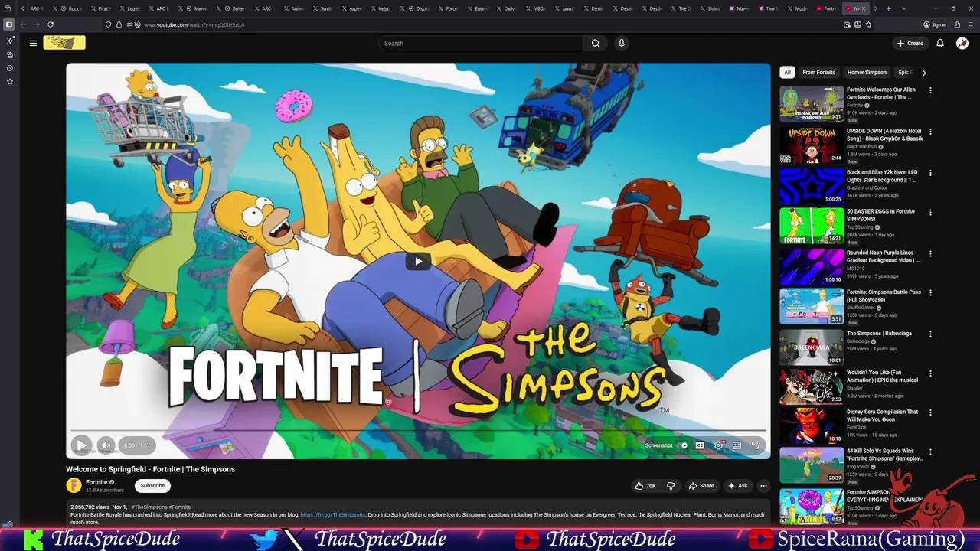The height and width of the screenshot is (551, 980).
Task: Click the address bar URL
Action: 194,24
